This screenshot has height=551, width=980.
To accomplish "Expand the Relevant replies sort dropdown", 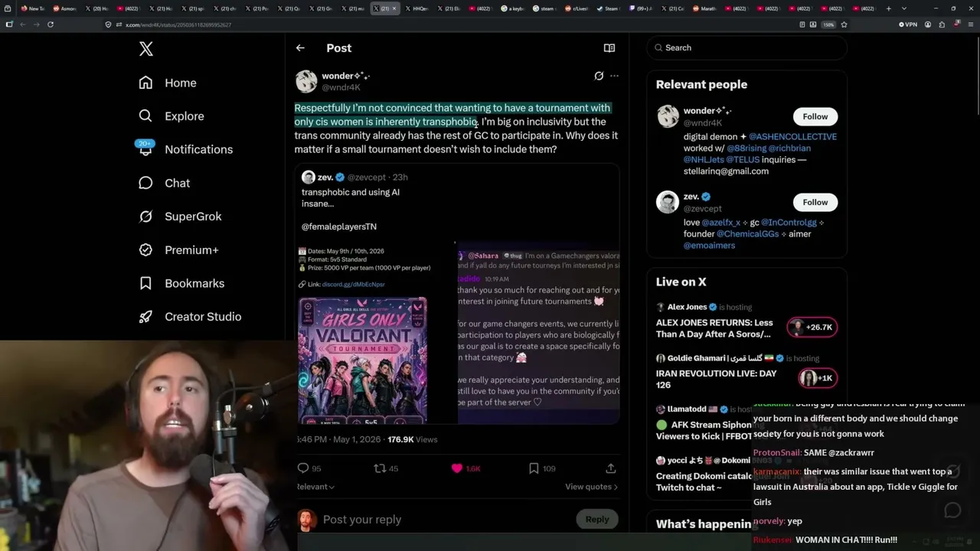I will pos(315,487).
